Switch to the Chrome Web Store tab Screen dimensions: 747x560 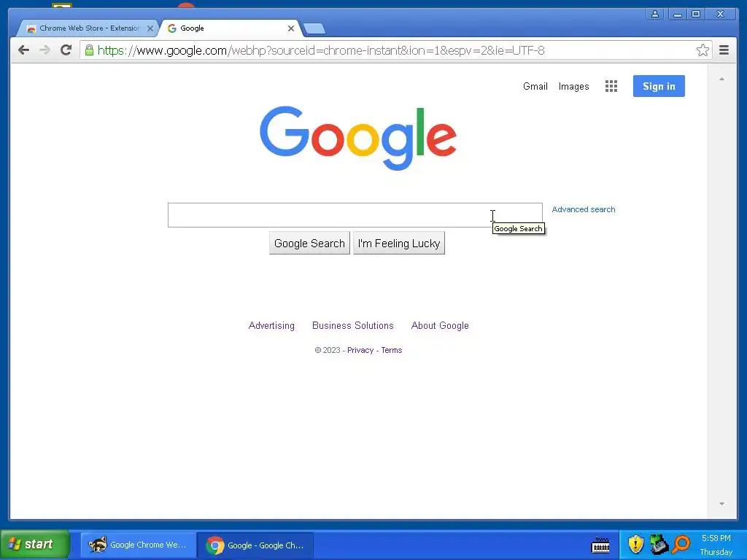(x=88, y=28)
